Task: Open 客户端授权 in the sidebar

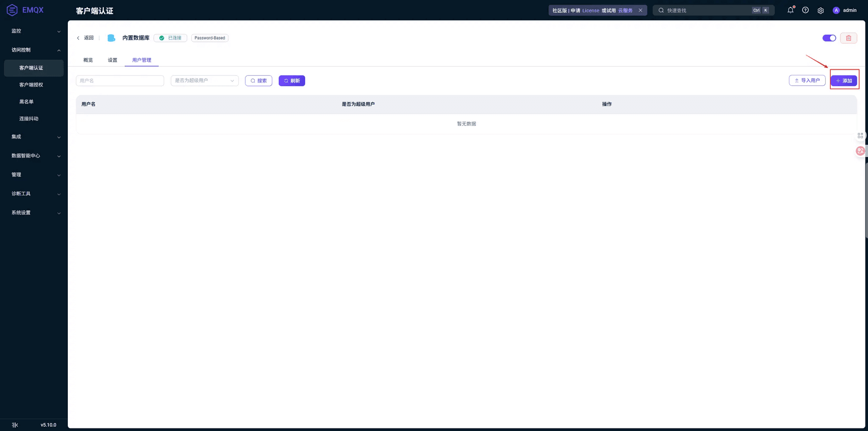Action: (31, 85)
